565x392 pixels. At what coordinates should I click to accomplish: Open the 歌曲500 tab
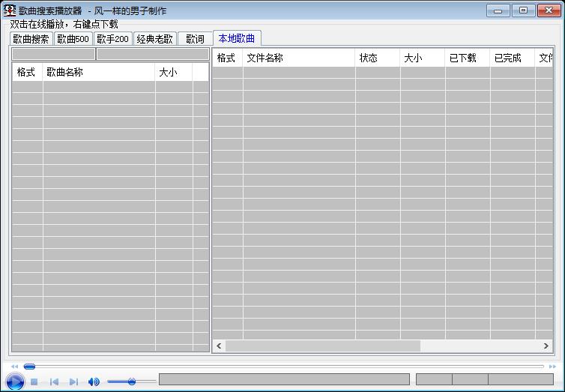pos(73,39)
